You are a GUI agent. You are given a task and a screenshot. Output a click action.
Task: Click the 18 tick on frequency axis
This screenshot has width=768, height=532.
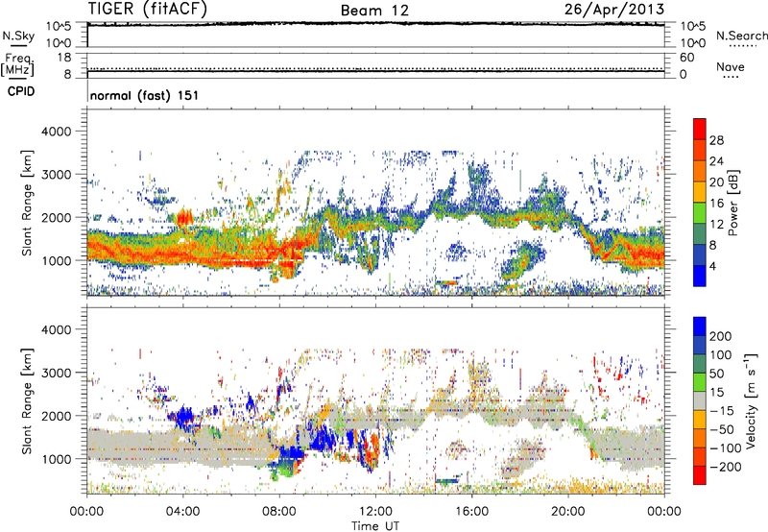tap(64, 58)
